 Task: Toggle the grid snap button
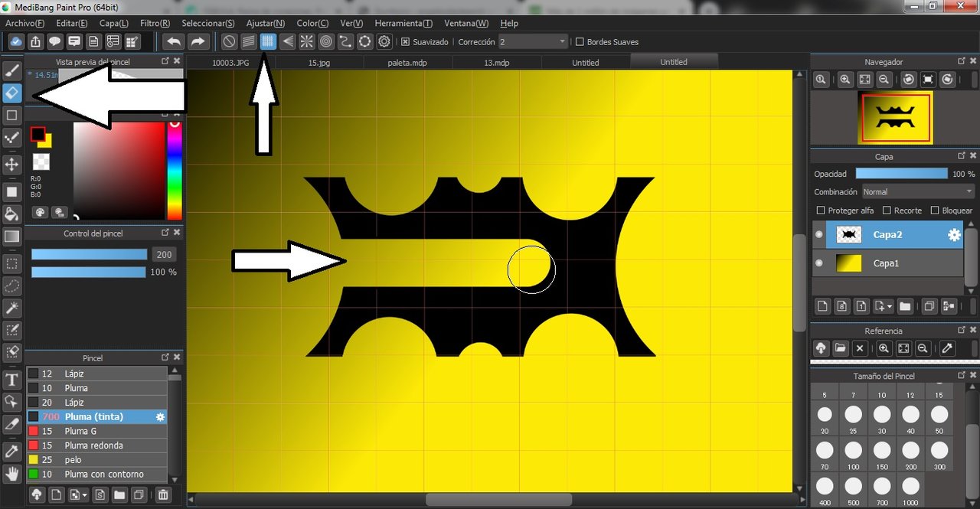[267, 41]
